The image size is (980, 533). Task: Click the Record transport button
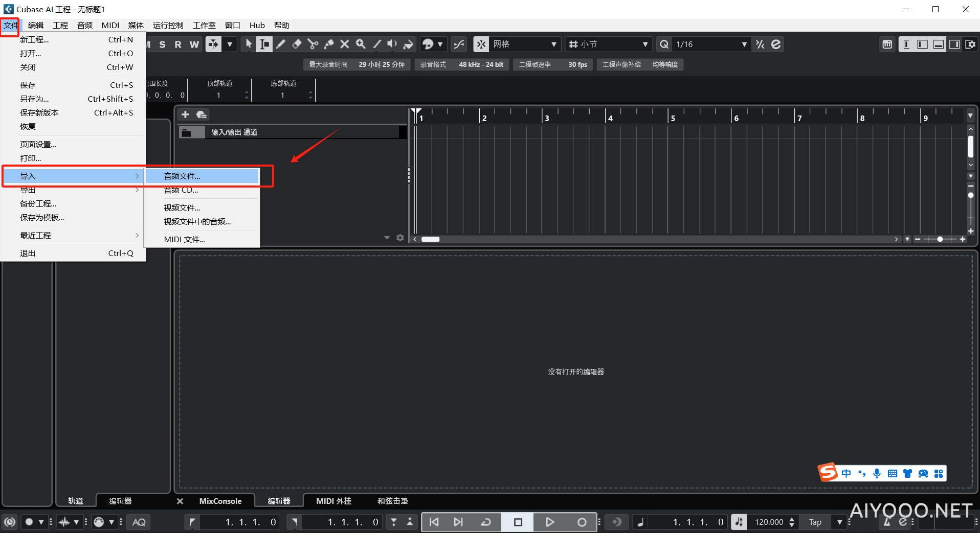pos(582,522)
